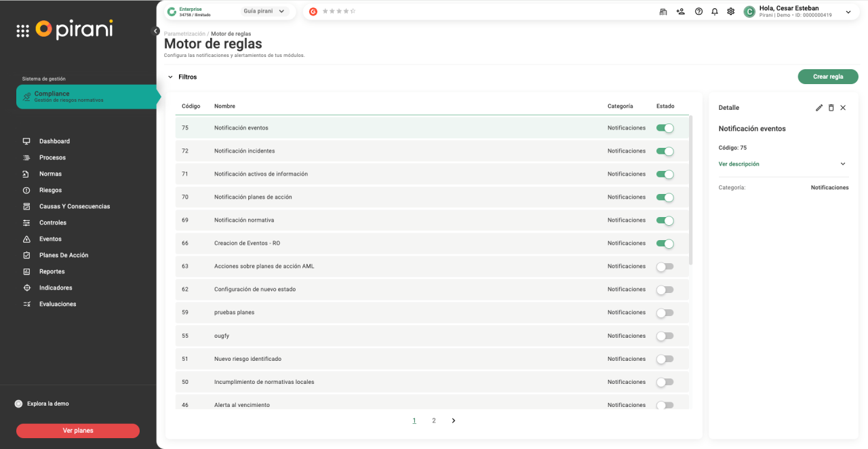
Task: Click the trash delete icon in Detalle
Action: click(x=831, y=108)
